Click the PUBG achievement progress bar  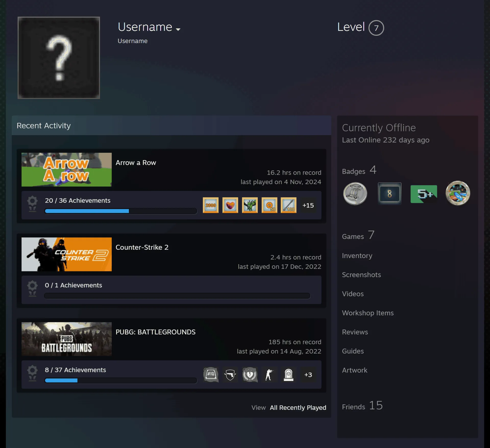(x=121, y=380)
